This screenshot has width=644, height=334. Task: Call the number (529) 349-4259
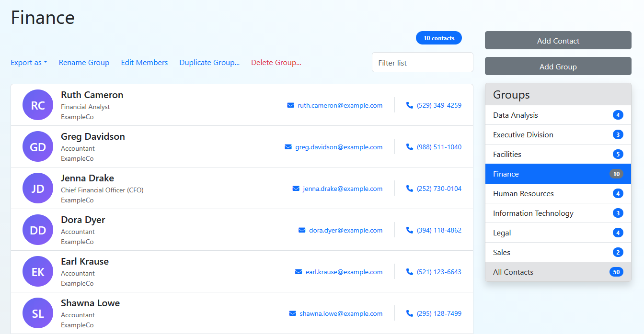pos(439,105)
